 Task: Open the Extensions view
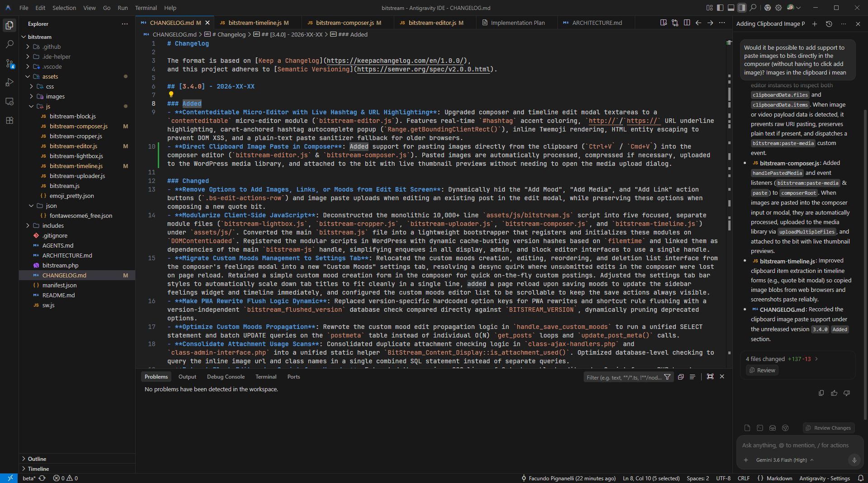point(9,120)
